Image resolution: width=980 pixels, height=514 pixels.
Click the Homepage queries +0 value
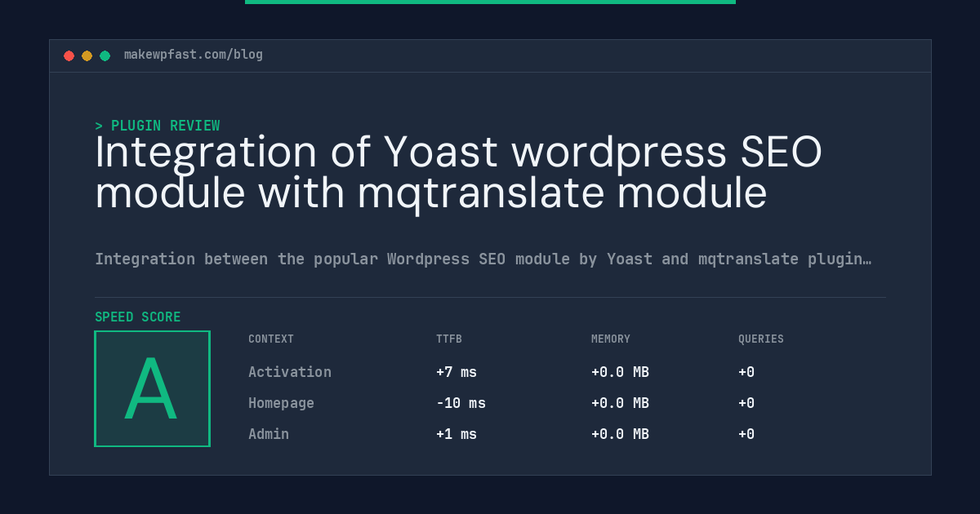pos(746,403)
